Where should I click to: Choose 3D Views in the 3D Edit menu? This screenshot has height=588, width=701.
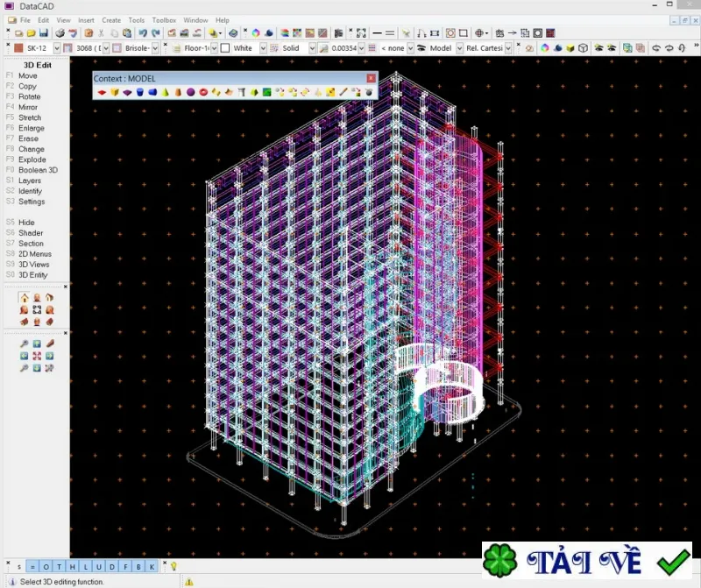pyautogui.click(x=33, y=265)
